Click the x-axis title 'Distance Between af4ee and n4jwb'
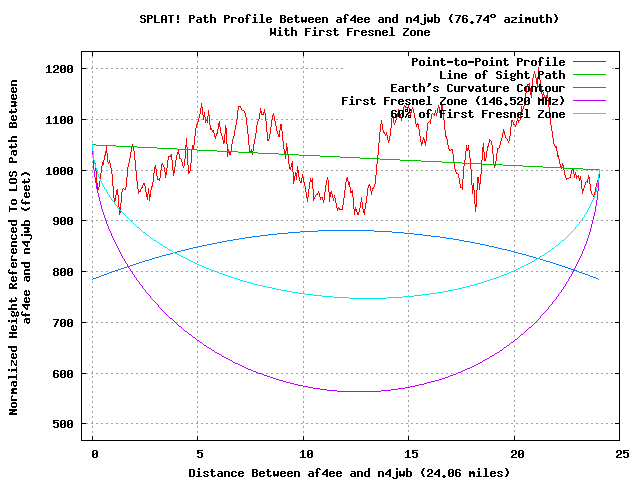The height and width of the screenshot is (480, 640). click(x=300, y=473)
